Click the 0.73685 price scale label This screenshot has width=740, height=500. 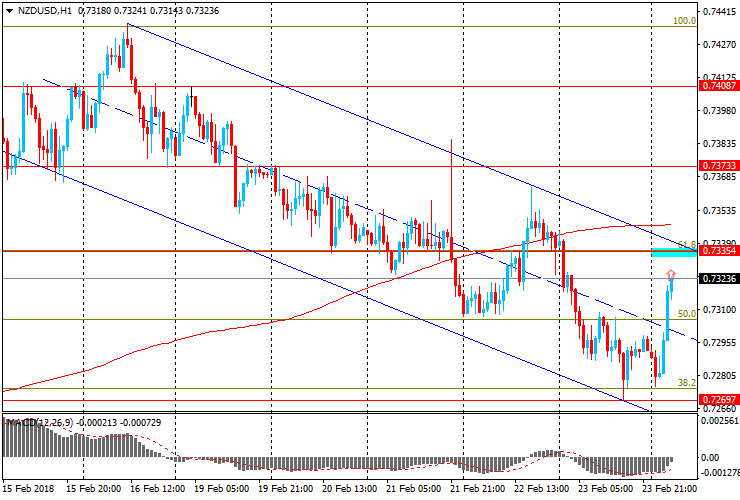[x=720, y=177]
